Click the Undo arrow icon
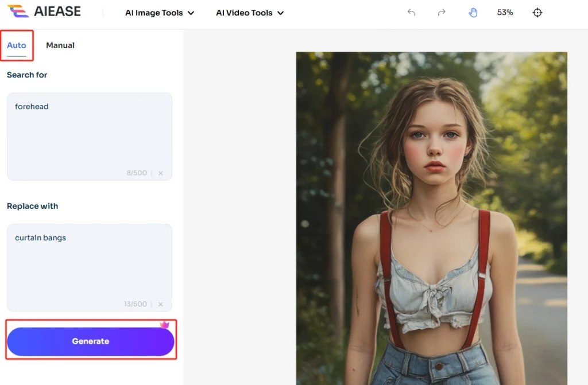 tap(411, 12)
